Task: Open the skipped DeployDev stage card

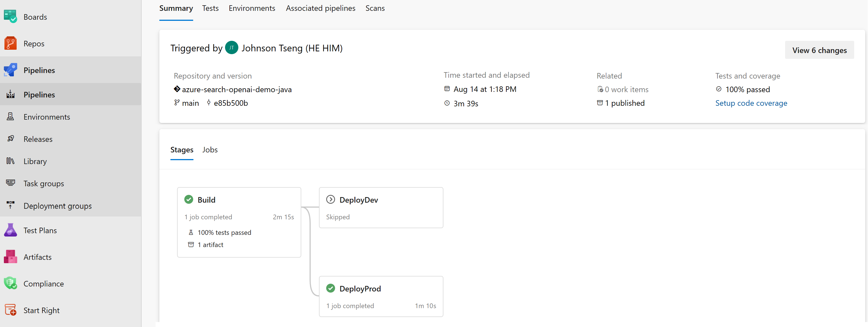Action: pyautogui.click(x=381, y=208)
